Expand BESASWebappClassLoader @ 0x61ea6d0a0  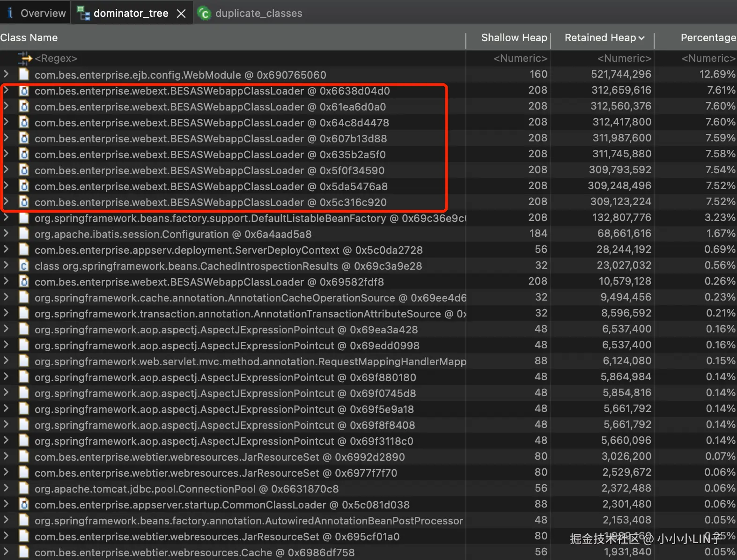[x=6, y=106]
